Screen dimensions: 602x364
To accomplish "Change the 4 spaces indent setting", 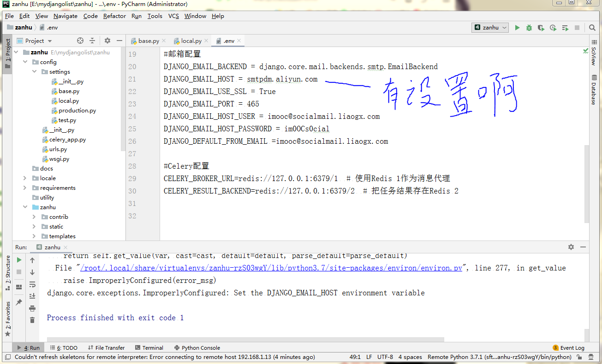I will (x=410, y=357).
